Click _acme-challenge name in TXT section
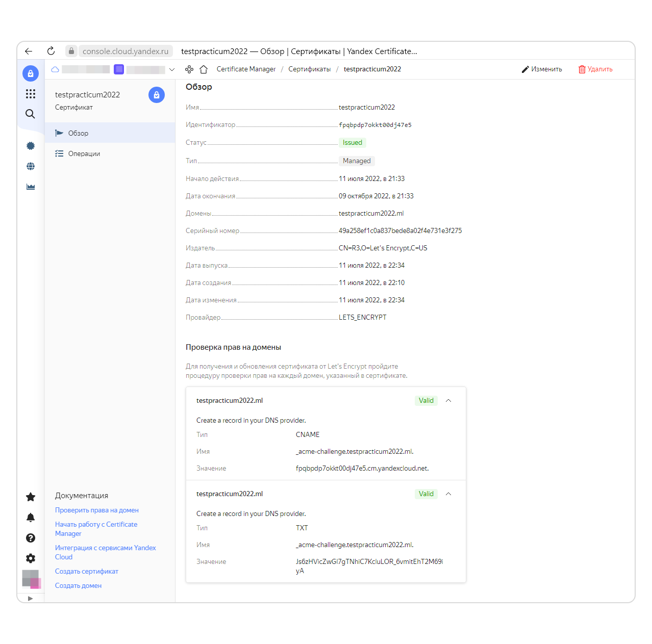The image size is (652, 644). [x=355, y=545]
